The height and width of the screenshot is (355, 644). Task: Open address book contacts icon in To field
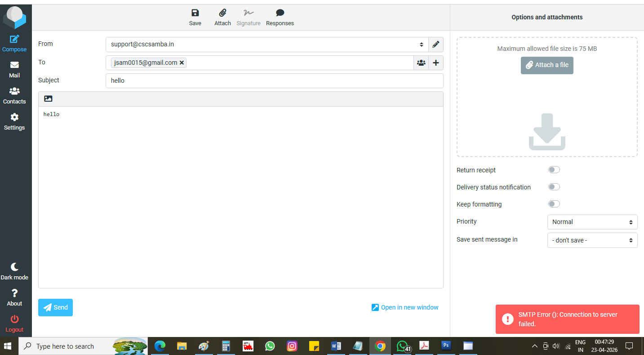click(421, 63)
